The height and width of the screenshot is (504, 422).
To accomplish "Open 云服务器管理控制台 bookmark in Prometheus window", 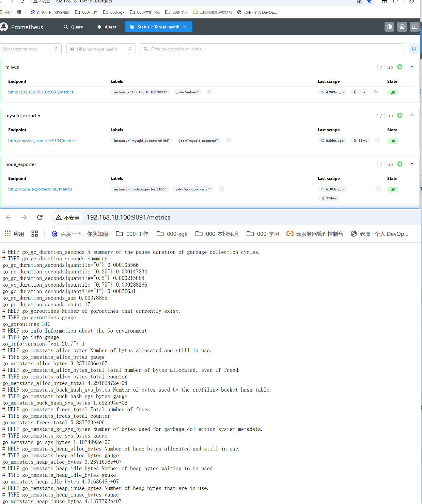I will coord(212,12).
